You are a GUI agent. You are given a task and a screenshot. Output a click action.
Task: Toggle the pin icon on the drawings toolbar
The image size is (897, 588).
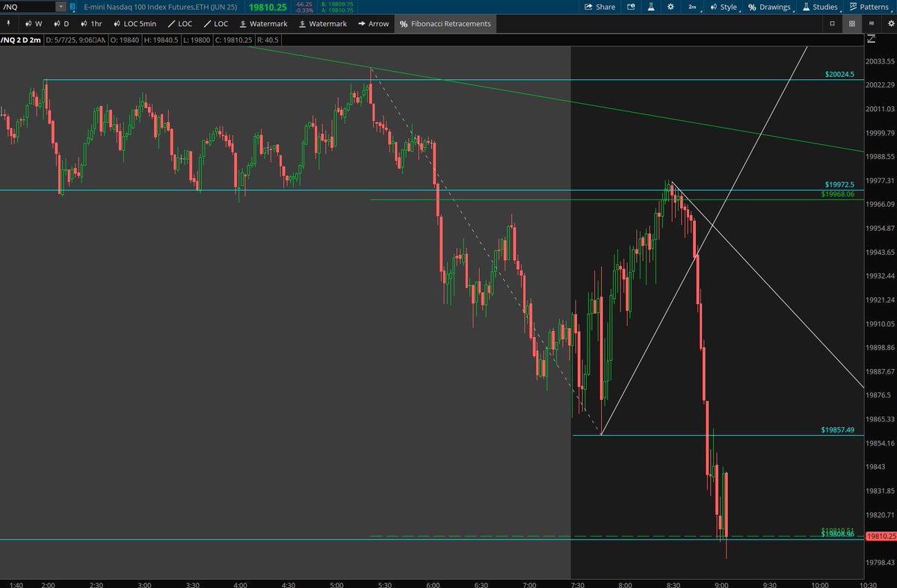8,24
